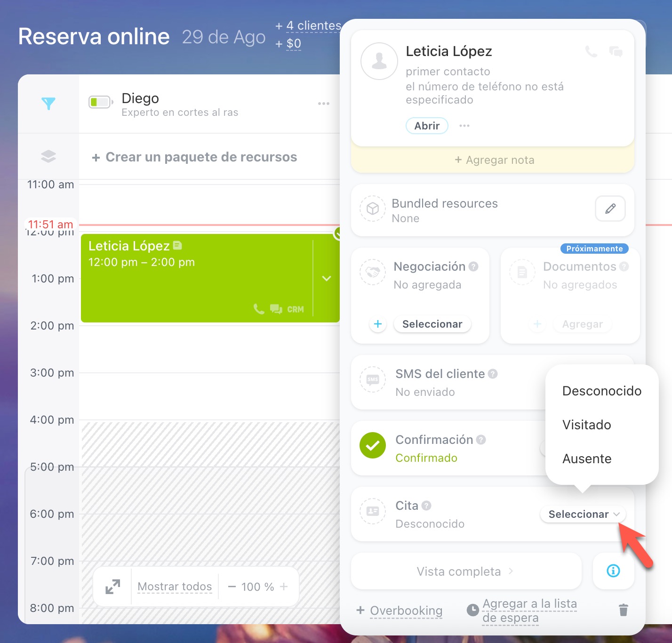Choose Desconocido from the status menu
672x643 pixels.
602,391
